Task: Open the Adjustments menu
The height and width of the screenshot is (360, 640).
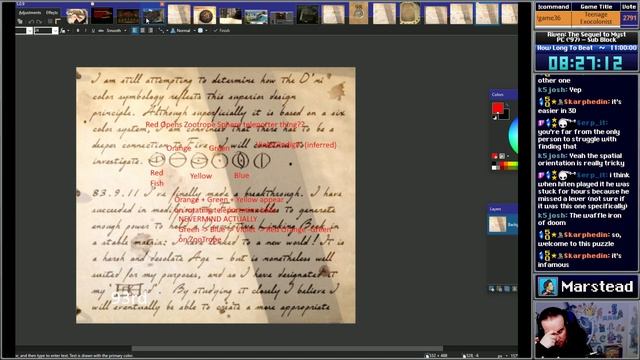Action: pos(30,13)
